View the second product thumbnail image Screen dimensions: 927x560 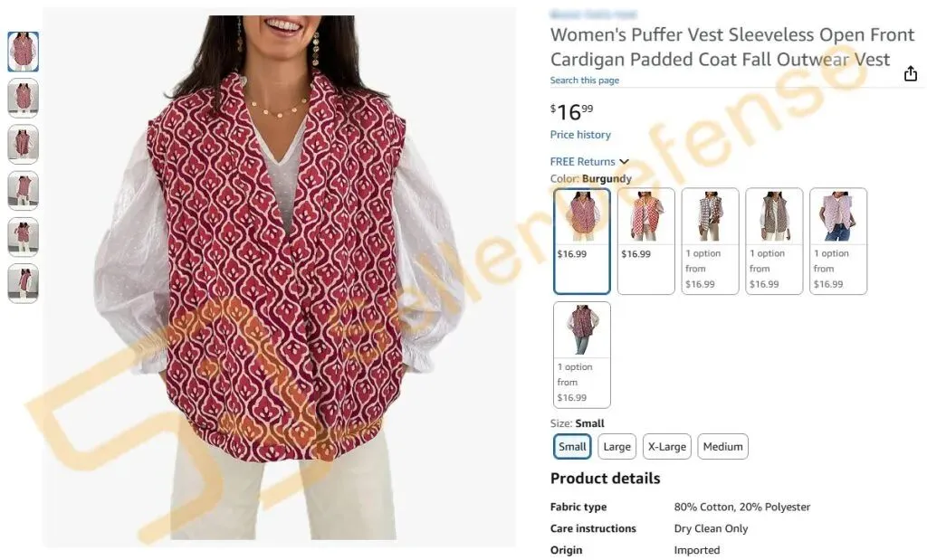point(23,98)
